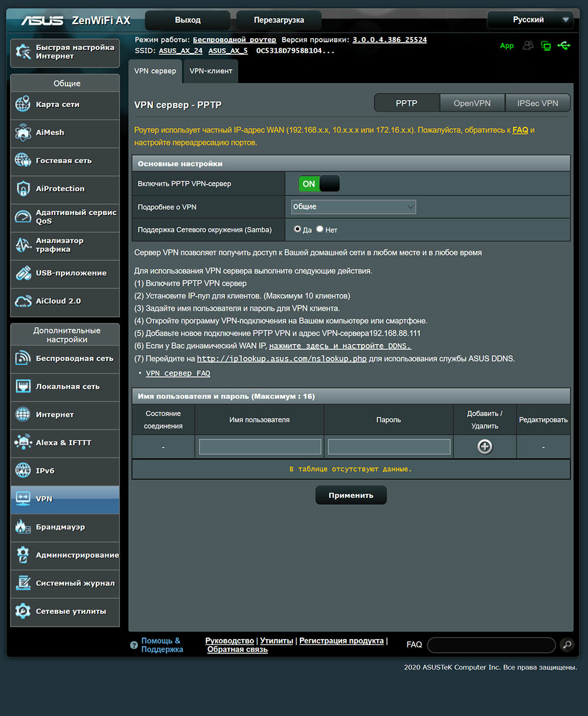Click the Перезагрузка button
Viewport: 588px width, 716px height.
279,20
